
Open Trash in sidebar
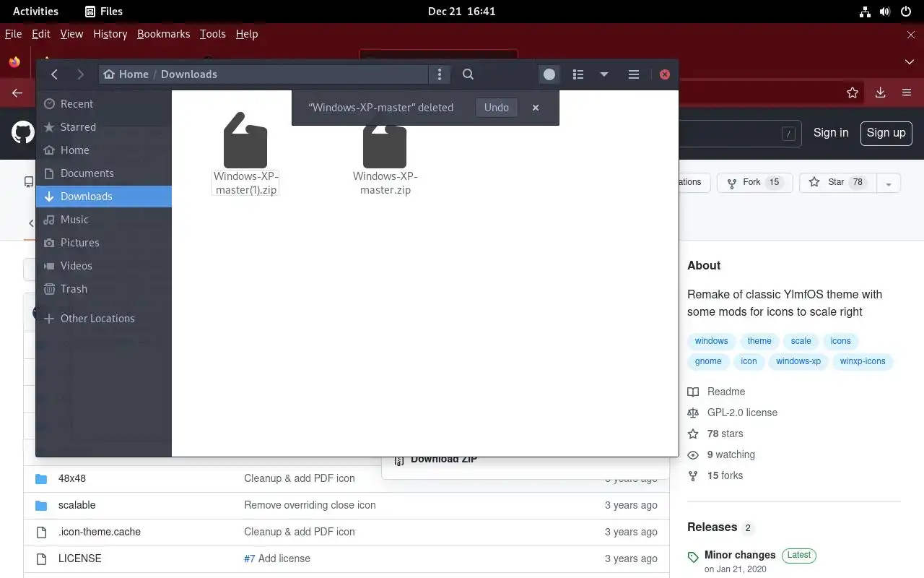coord(104,289)
